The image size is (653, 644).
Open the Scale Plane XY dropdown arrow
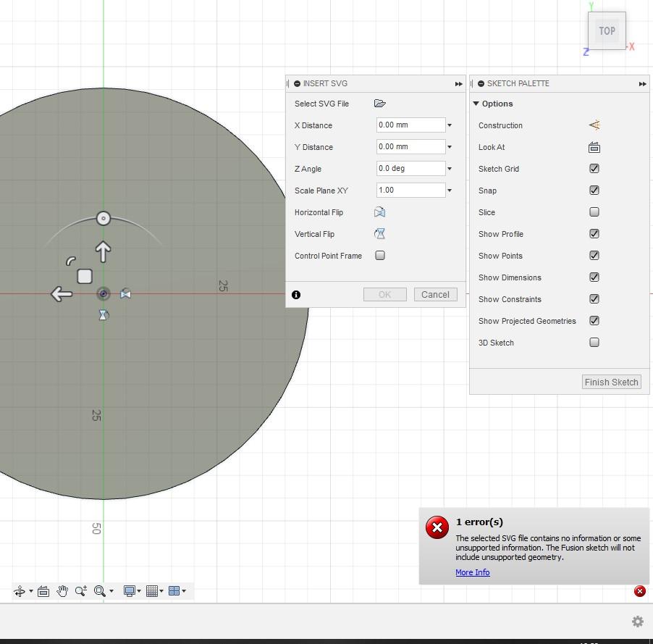click(450, 191)
